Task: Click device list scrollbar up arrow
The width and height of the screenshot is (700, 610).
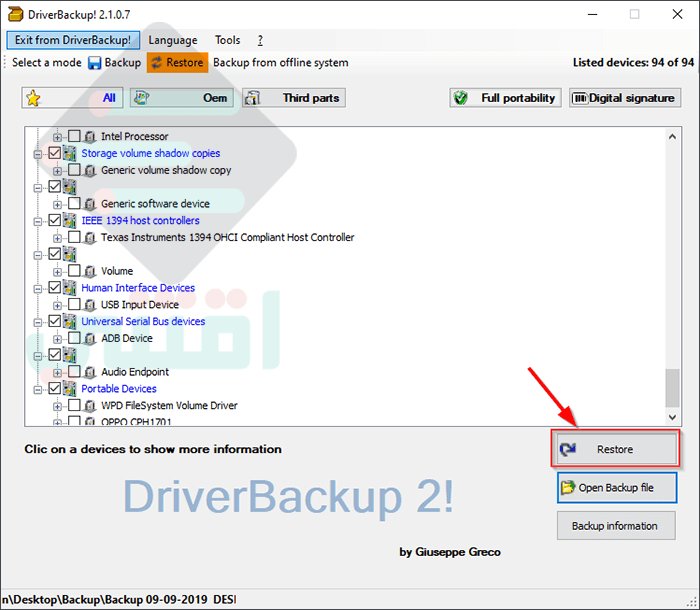Action: coord(672,137)
